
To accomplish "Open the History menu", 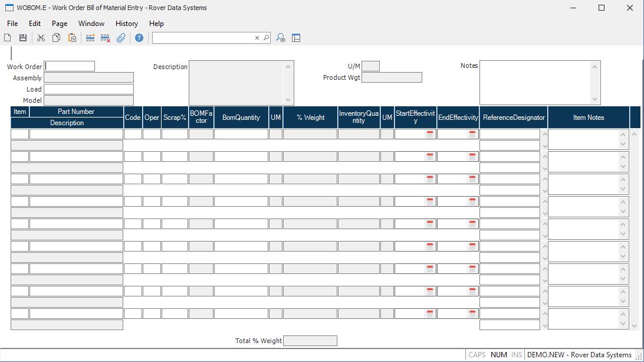I will click(x=127, y=24).
